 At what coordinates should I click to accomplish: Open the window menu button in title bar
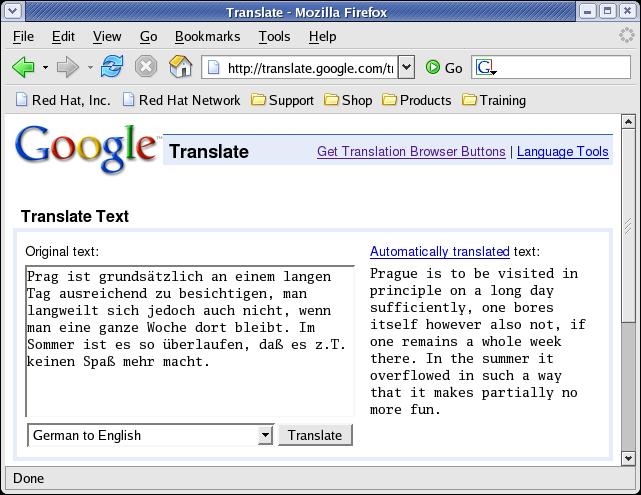(x=13, y=11)
